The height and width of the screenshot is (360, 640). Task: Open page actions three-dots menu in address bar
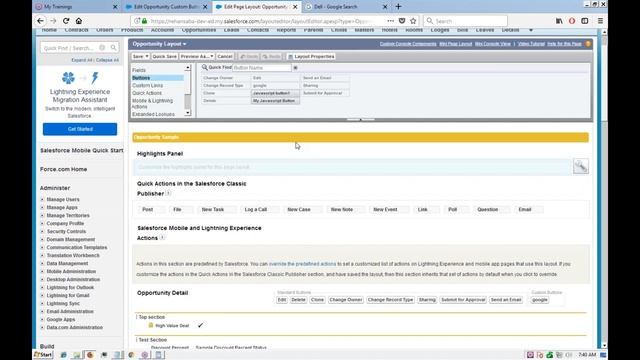[391, 21]
